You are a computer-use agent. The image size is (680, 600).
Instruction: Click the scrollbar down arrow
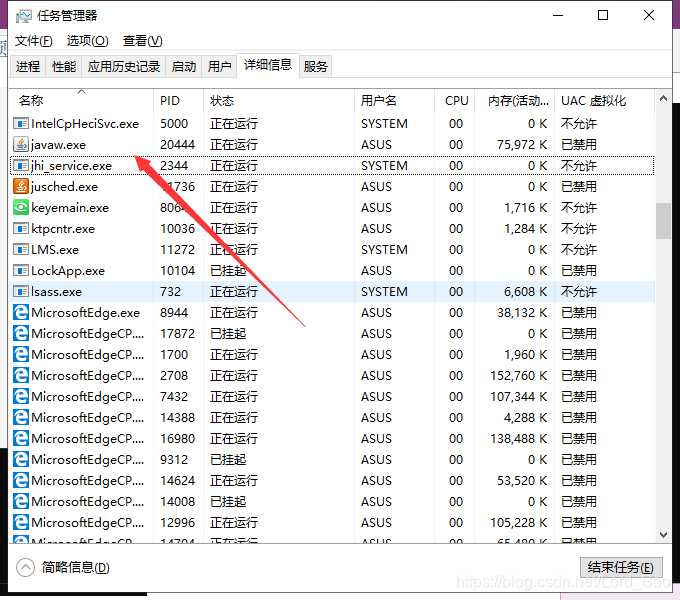[x=663, y=534]
